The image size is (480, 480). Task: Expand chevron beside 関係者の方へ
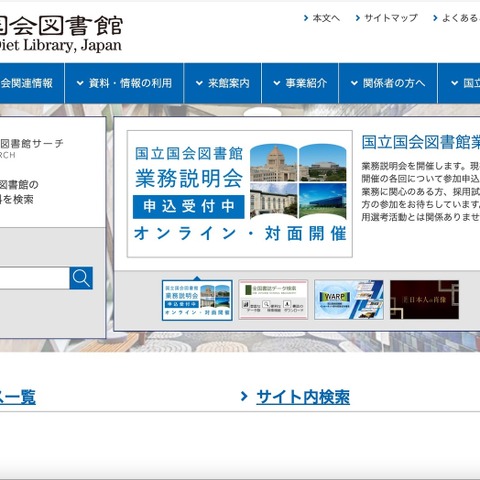coord(354,83)
